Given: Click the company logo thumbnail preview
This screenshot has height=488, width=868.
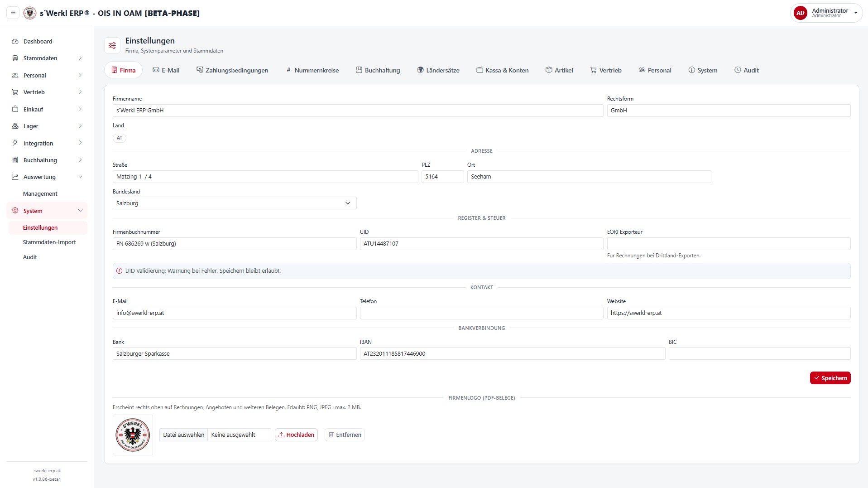Looking at the screenshot, I should click(133, 435).
